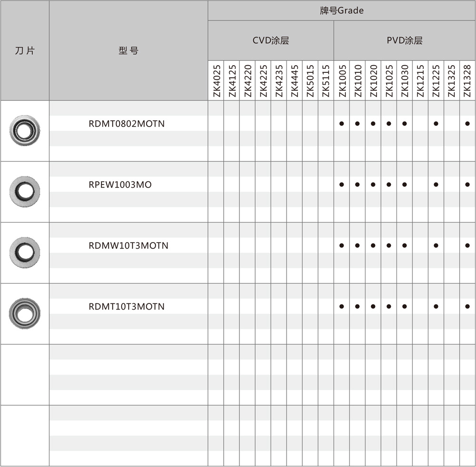Click the 刀片 column header

click(25, 50)
